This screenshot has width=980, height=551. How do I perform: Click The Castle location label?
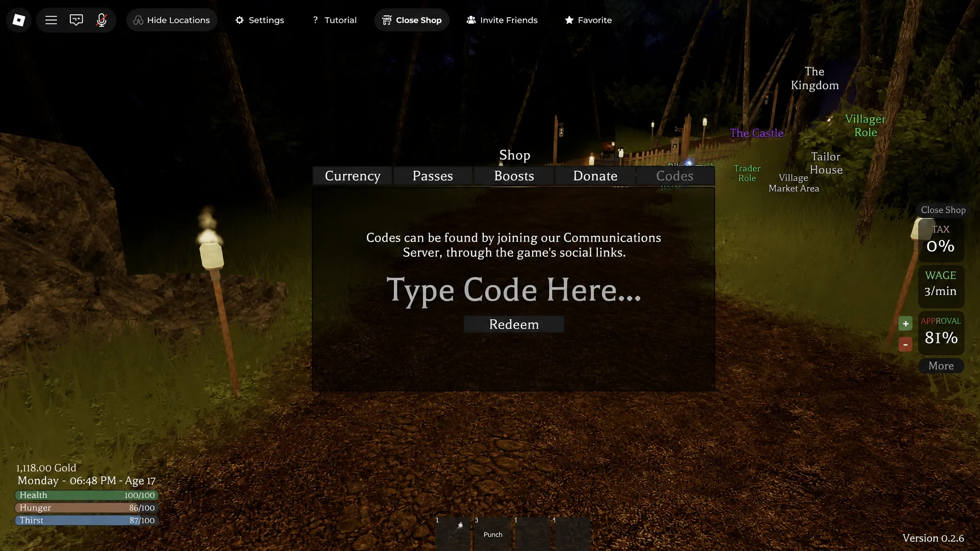pos(757,133)
